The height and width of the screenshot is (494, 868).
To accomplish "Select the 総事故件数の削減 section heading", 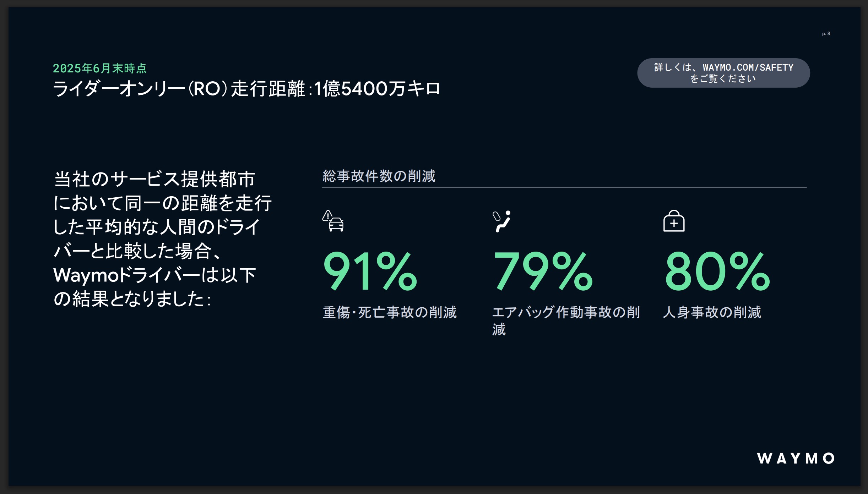I will coord(379,176).
